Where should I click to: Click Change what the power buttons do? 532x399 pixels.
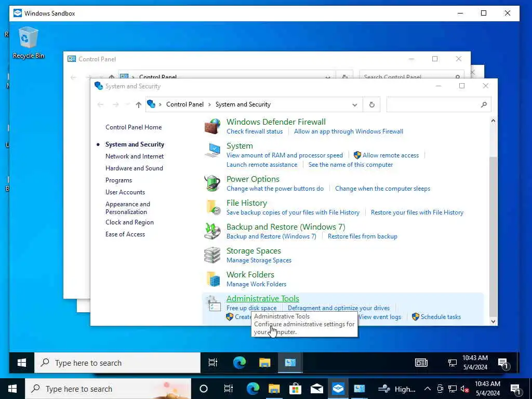pyautogui.click(x=275, y=189)
